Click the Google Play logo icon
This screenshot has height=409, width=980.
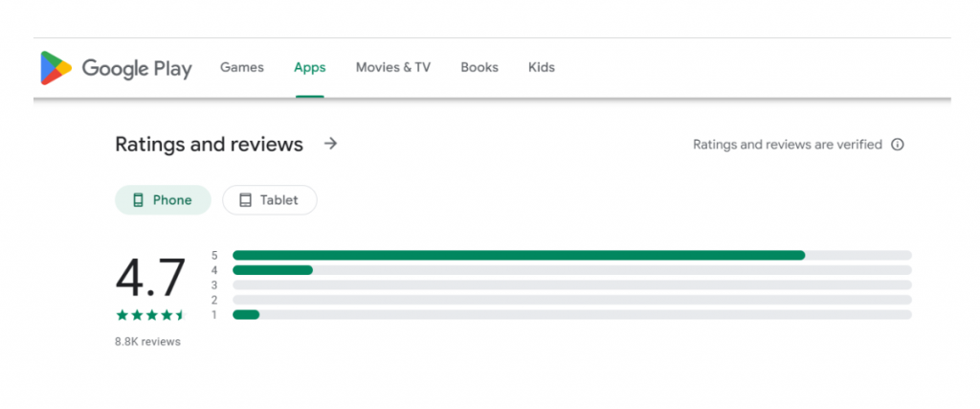[55, 68]
